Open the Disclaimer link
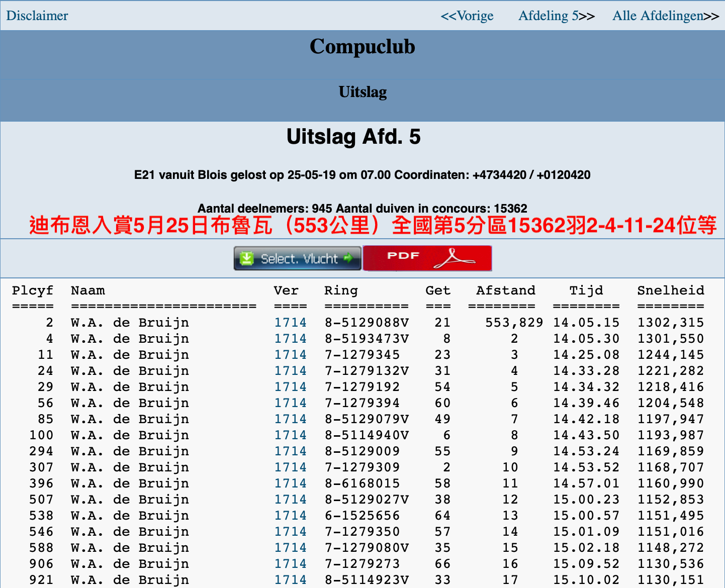 (37, 16)
